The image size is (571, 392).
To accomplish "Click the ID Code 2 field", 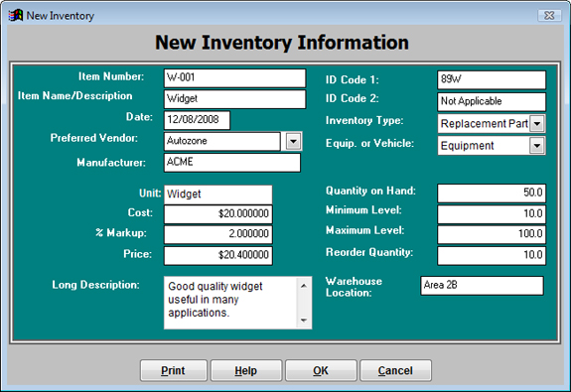I will (492, 101).
